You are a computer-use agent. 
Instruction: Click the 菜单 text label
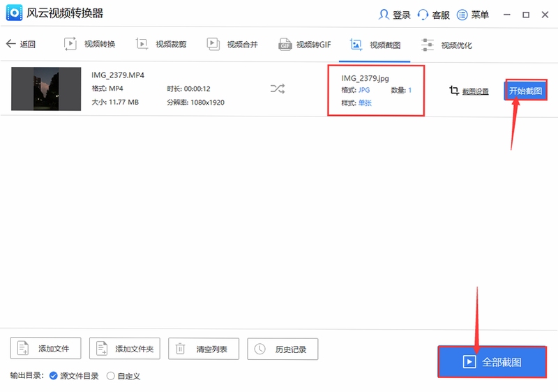(480, 15)
